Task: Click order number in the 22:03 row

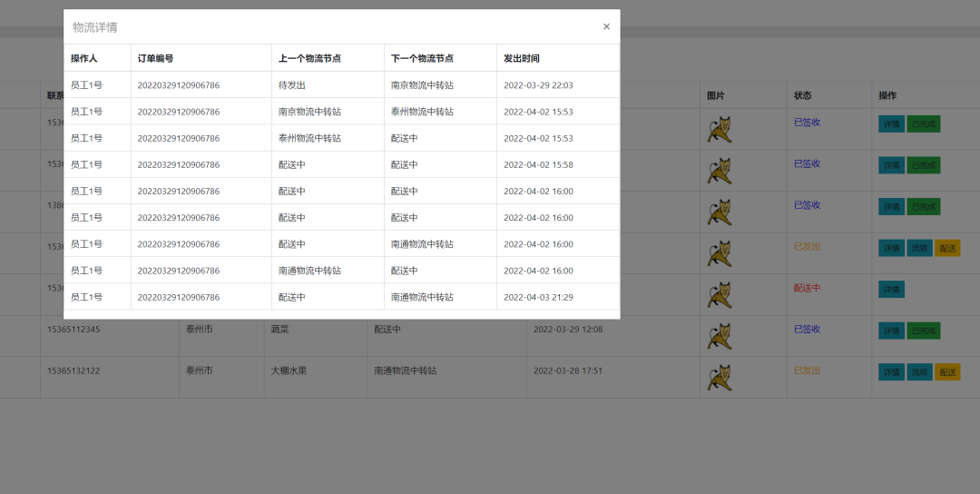Action: coord(179,85)
